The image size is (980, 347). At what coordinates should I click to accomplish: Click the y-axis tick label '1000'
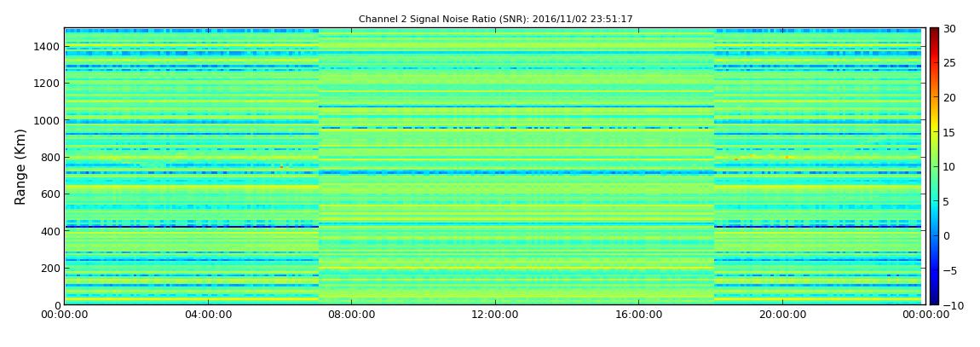(x=48, y=120)
